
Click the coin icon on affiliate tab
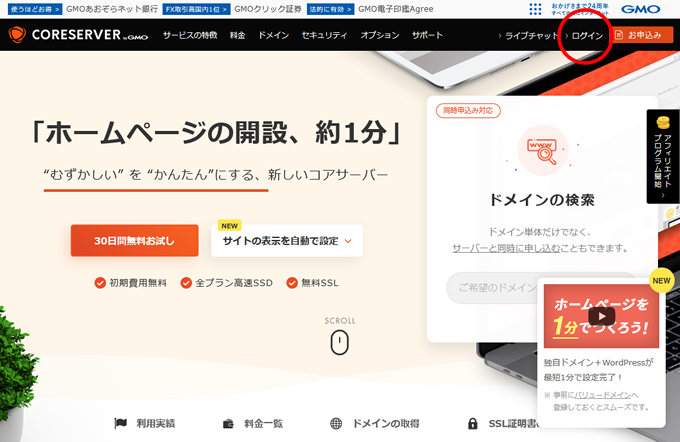[x=663, y=123]
